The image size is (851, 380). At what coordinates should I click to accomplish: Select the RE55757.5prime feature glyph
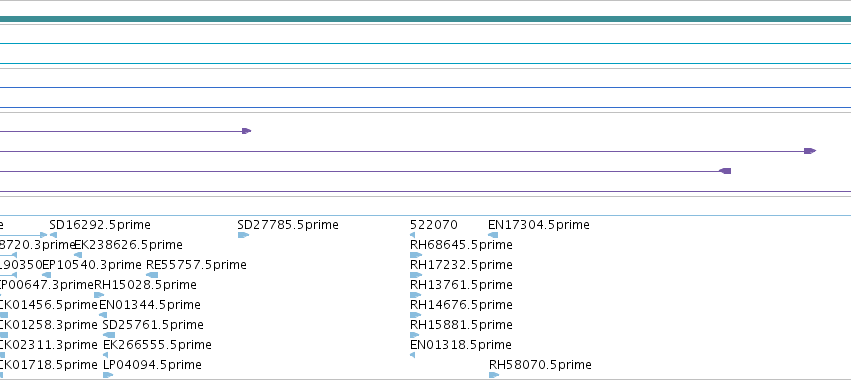tap(152, 275)
